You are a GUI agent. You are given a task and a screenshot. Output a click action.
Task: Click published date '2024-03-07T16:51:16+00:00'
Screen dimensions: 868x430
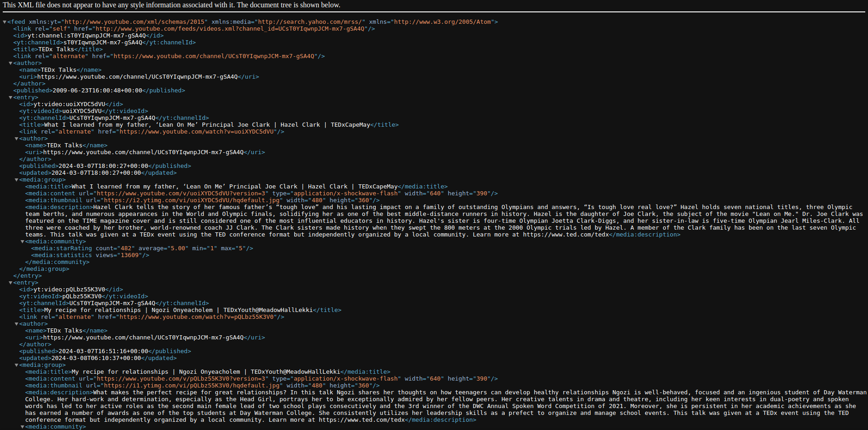103,351
